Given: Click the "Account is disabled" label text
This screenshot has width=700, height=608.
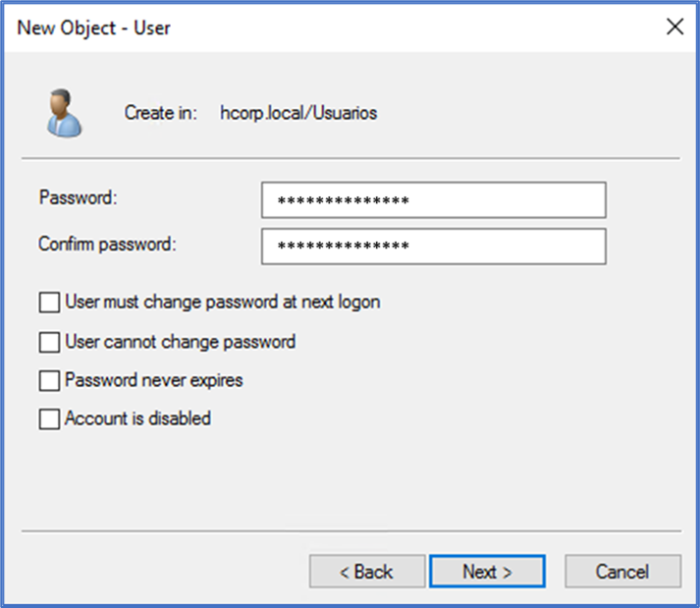Looking at the screenshot, I should pos(138,418).
